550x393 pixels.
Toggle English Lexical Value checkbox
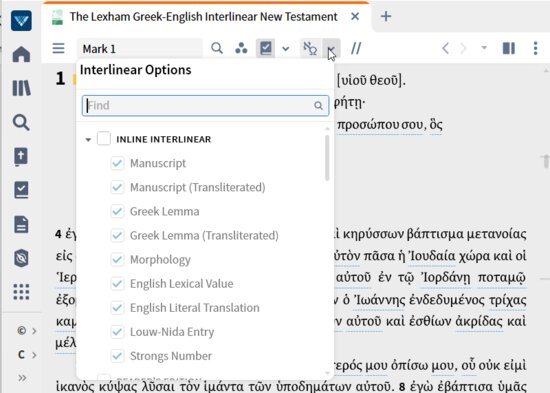pyautogui.click(x=117, y=284)
